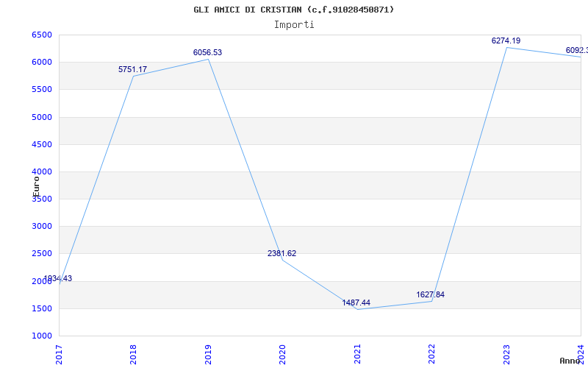Click the 2500 y-axis value
The image size is (588, 368).
click(x=42, y=253)
